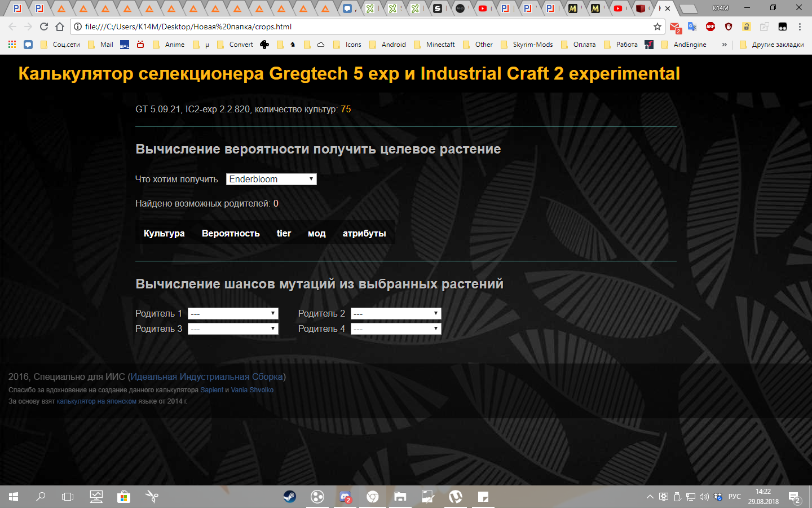
Task: Open the Apps grid shortcut in the bookmarks bar
Action: (12, 45)
